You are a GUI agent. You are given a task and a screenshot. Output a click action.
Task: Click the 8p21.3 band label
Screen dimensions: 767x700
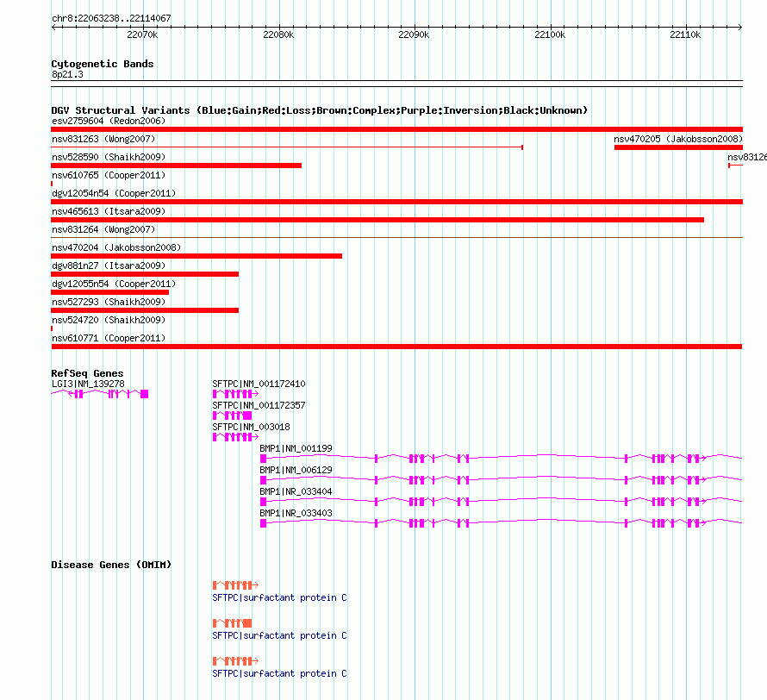coord(67,74)
